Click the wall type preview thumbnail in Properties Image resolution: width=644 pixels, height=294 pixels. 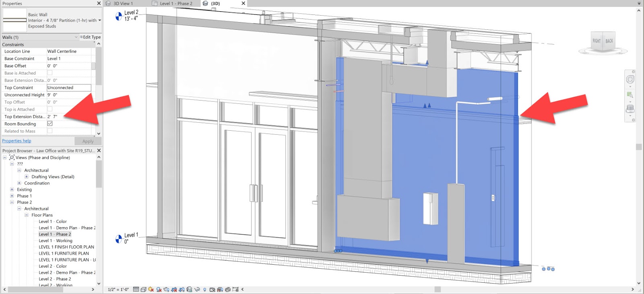click(x=15, y=20)
